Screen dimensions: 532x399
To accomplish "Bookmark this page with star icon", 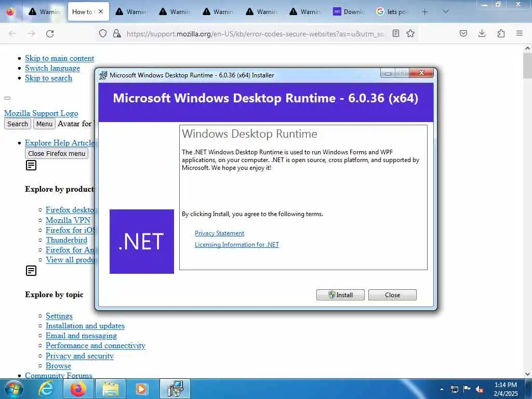I will point(410,33).
